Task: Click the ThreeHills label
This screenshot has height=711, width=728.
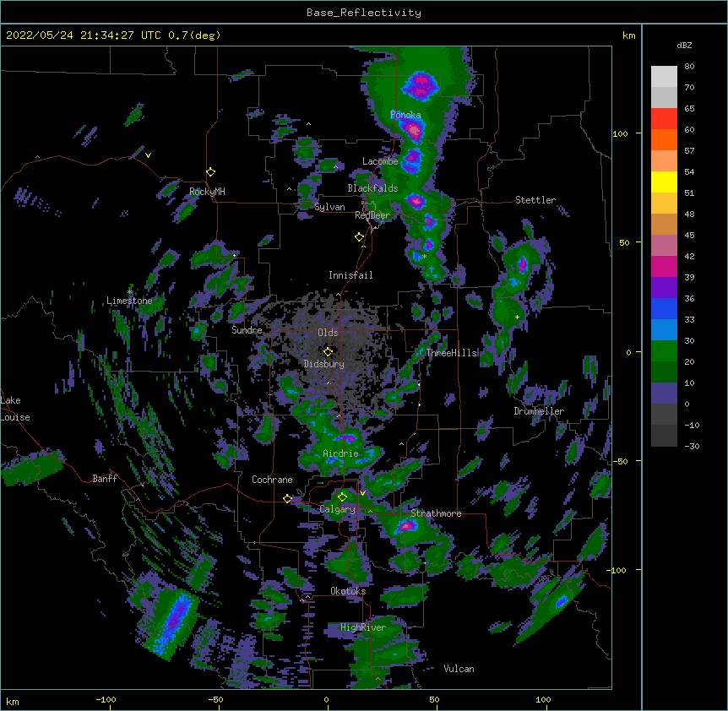Action: 452,353
